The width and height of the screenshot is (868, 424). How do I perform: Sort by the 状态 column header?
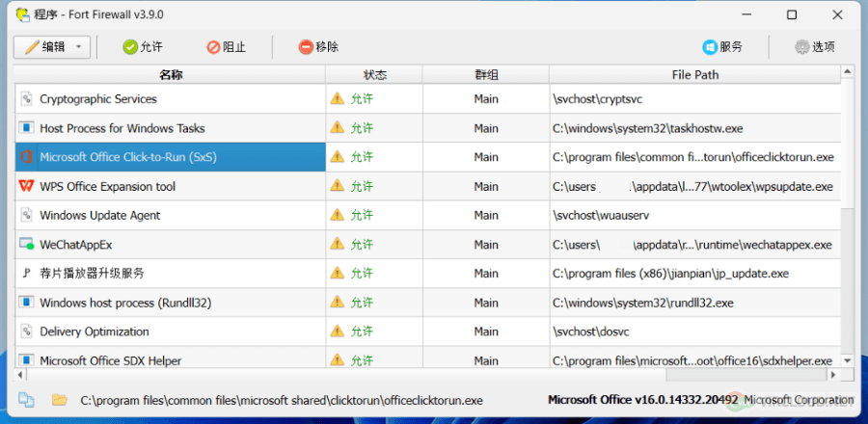pyautogui.click(x=374, y=74)
